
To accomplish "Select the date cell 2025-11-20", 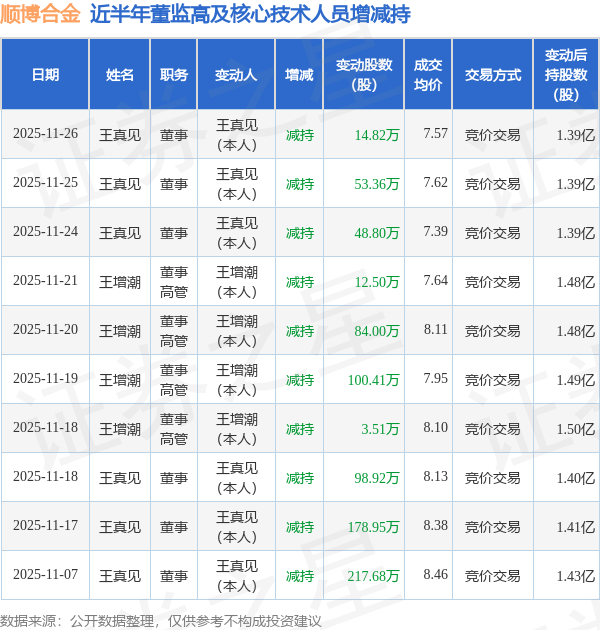I will coord(45,329).
